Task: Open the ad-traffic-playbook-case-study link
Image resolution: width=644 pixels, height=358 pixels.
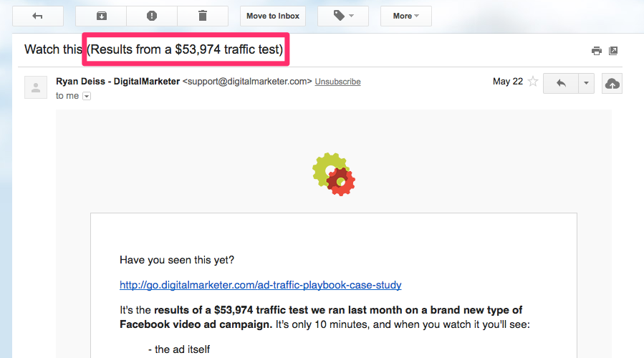Action: coord(260,285)
